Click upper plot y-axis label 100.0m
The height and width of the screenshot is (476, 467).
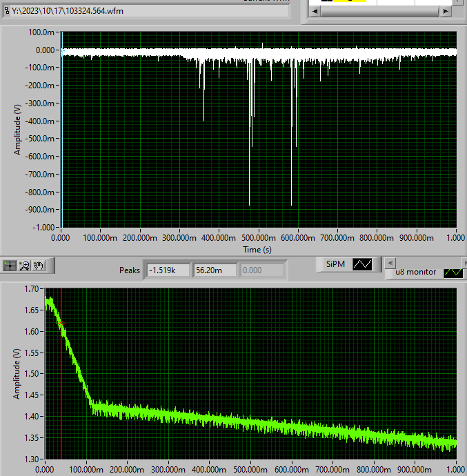point(41,32)
